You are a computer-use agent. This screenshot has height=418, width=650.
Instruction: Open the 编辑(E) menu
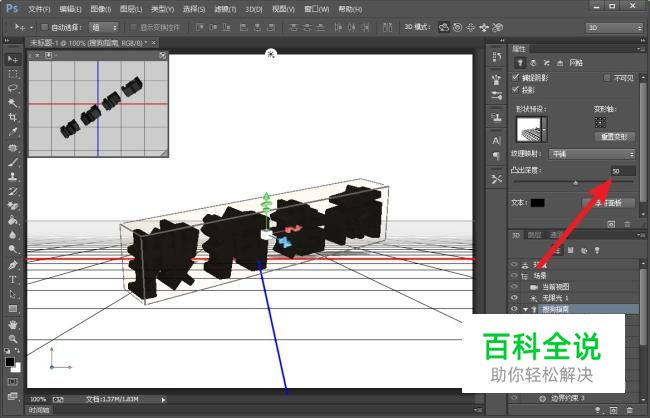coord(70,9)
